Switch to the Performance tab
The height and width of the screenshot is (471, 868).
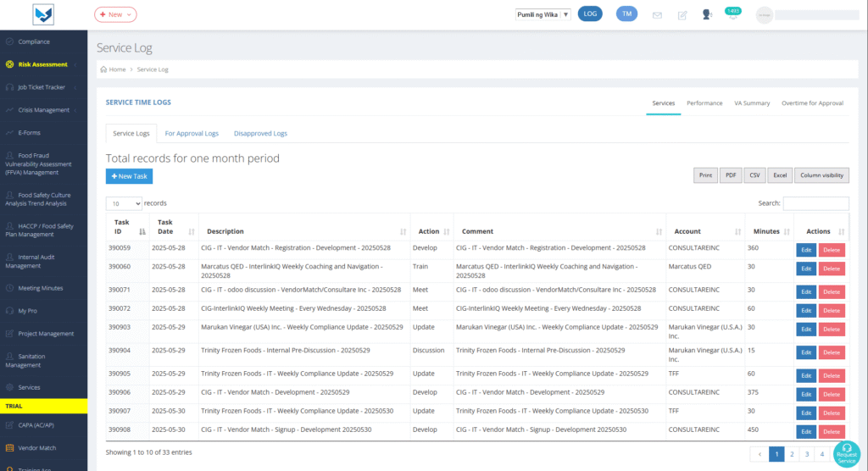click(x=704, y=103)
